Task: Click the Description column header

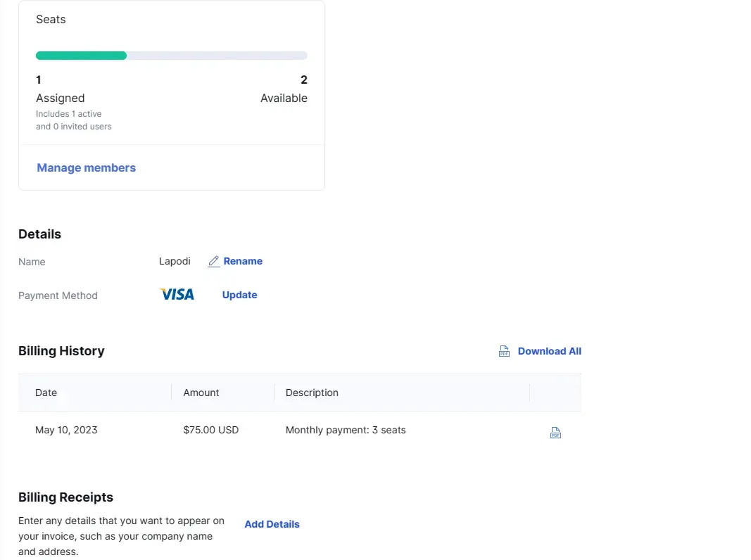Action: (312, 393)
